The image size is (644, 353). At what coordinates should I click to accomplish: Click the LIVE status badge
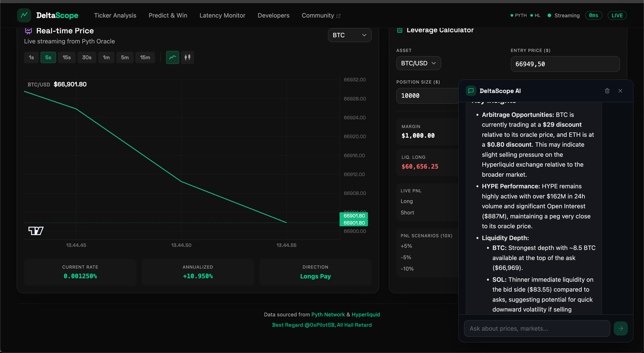click(x=617, y=15)
